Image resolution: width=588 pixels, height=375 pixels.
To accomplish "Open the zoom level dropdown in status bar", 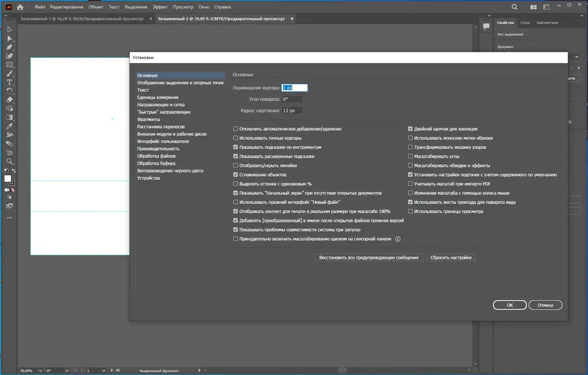I will coord(40,370).
